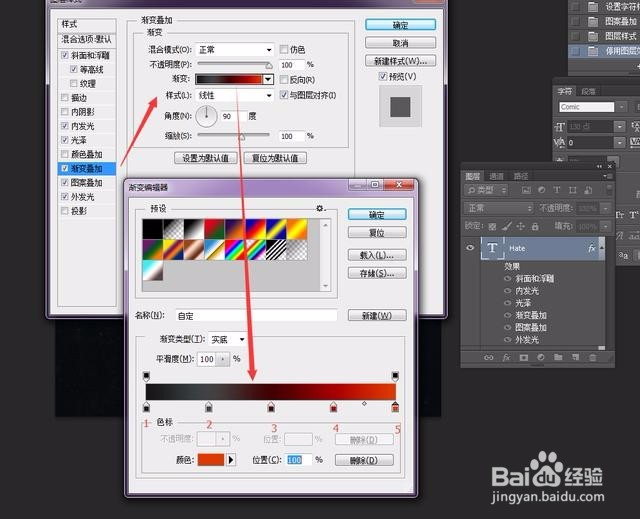Image resolution: width=640 pixels, height=519 pixels.
Task: Hide the 外发光 effect in Layers panel
Action: click(507, 339)
